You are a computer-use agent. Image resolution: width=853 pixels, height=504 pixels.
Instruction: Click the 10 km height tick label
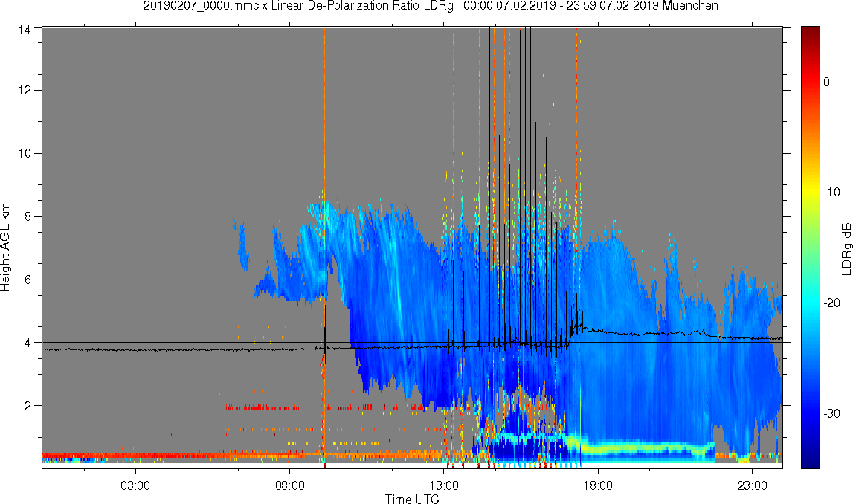pyautogui.click(x=24, y=153)
